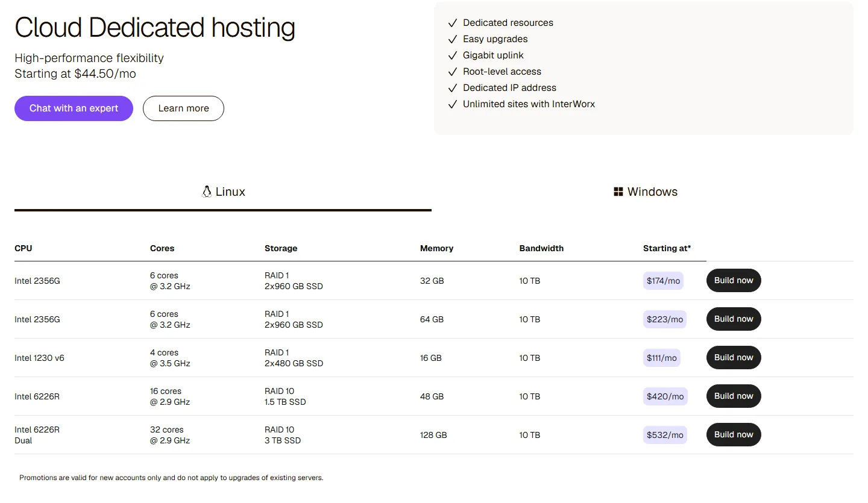The width and height of the screenshot is (868, 503).
Task: Click Build now for the $111/mo plan
Action: pyautogui.click(x=734, y=357)
